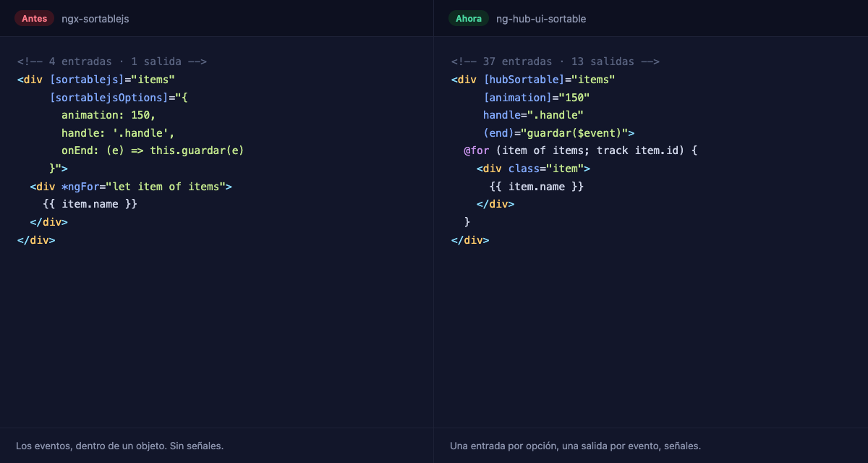This screenshot has width=868, height=463.
Task: Click the '(end)="guardar($event)"' line
Action: coord(558,133)
